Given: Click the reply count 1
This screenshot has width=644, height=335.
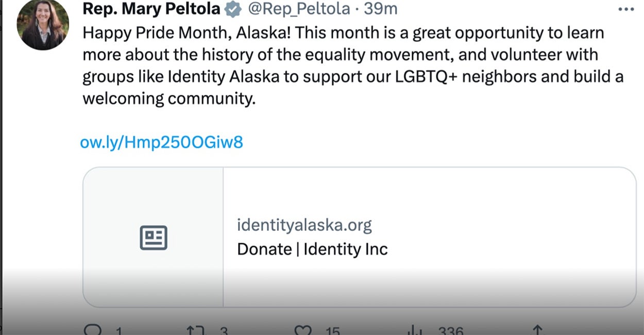Looking at the screenshot, I should click(118, 331).
